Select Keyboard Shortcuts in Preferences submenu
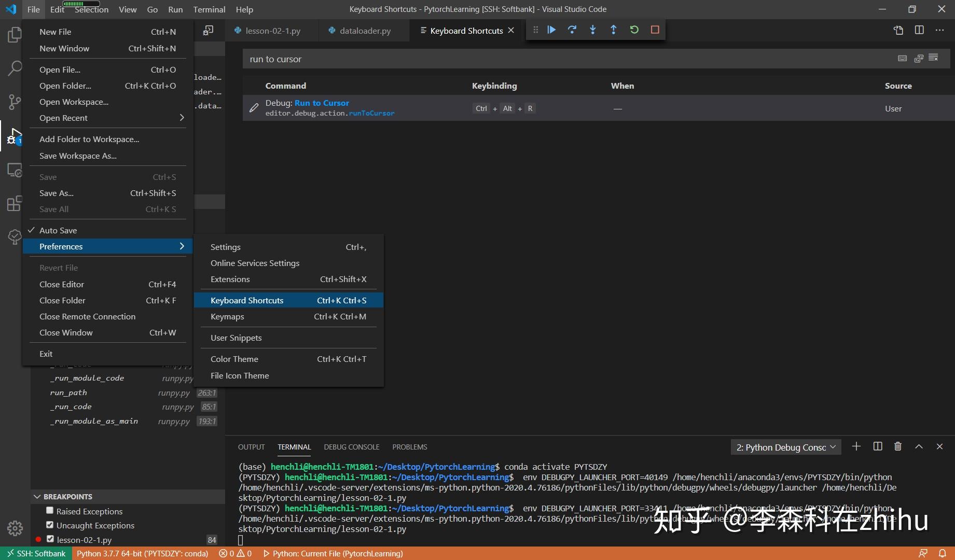Image resolution: width=955 pixels, height=560 pixels. pyautogui.click(x=288, y=300)
